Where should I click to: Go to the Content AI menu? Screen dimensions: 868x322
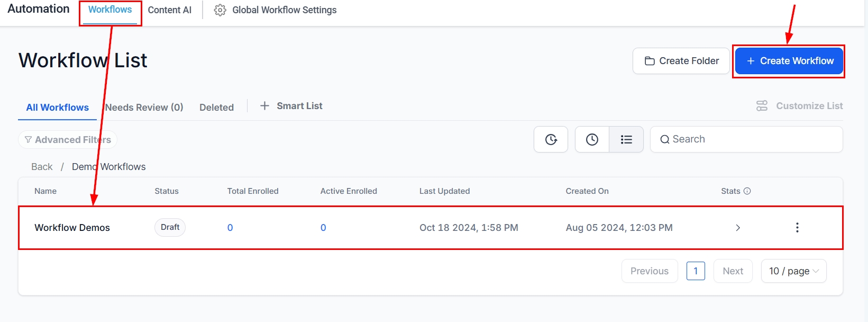point(169,10)
